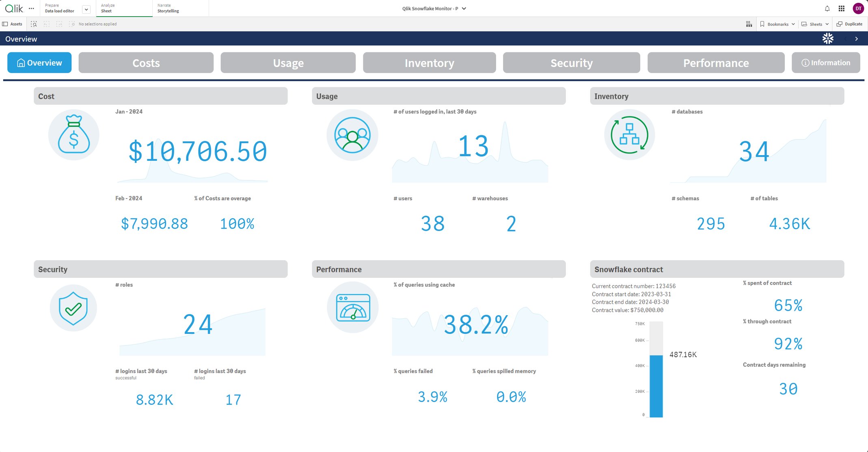Screen dimensions: 868x452
Task: Click the 487.16K bar label
Action: [x=683, y=355]
